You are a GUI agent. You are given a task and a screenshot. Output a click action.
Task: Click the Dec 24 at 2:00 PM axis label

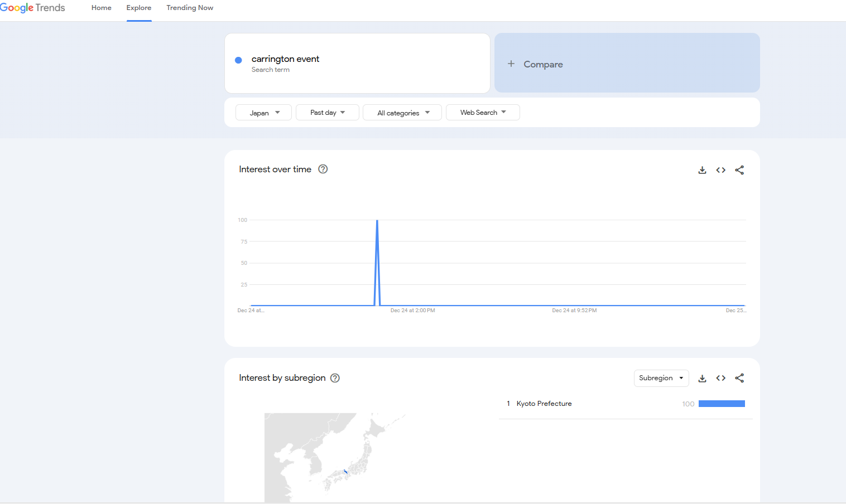(x=413, y=311)
